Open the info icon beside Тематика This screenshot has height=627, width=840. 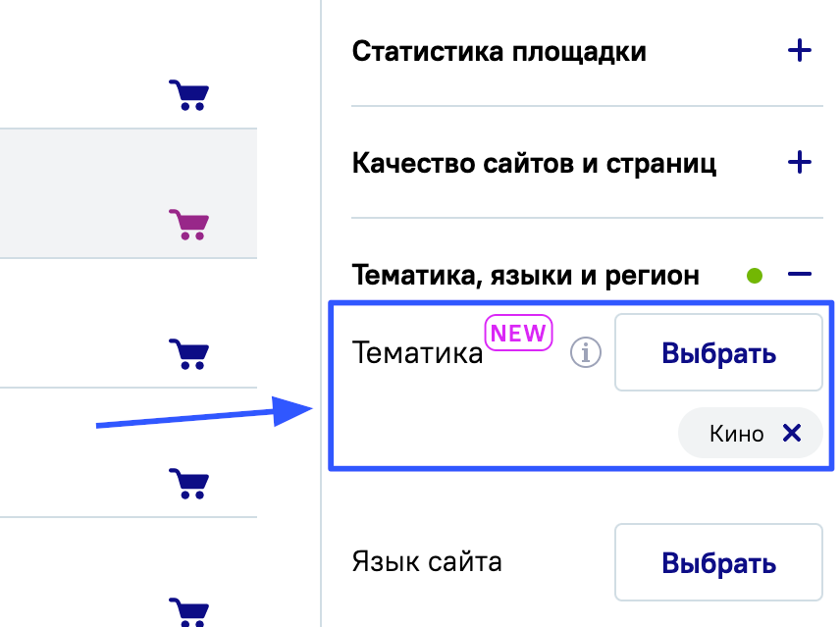pyautogui.click(x=586, y=352)
